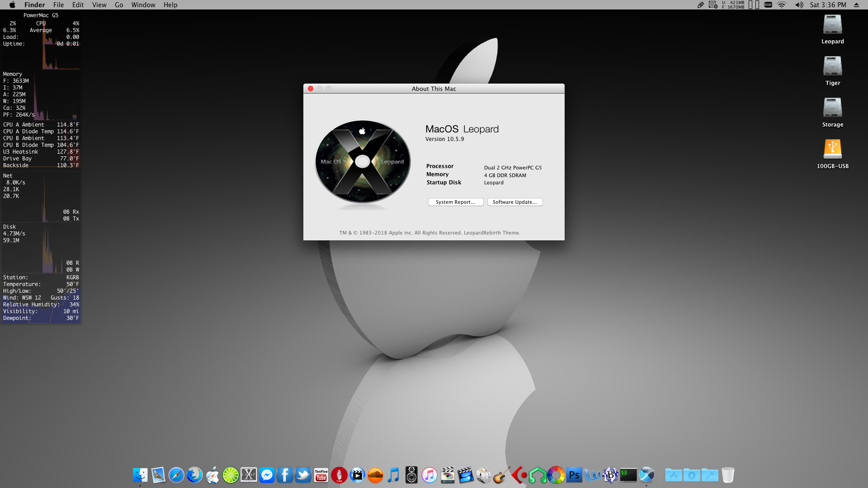Open BBEdit icon in the dock

tap(610, 475)
